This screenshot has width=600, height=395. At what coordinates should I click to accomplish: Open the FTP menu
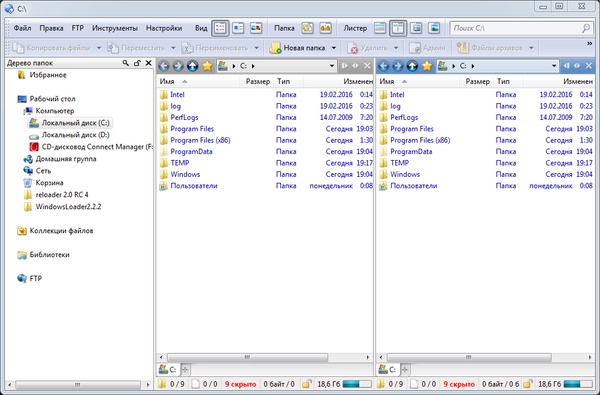coord(78,28)
